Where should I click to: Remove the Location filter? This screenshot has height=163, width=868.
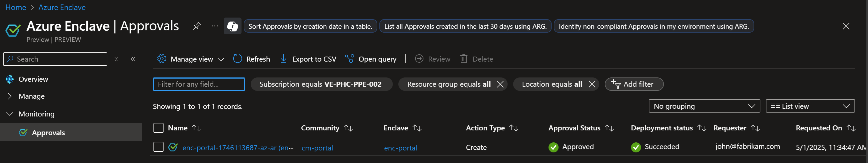point(592,84)
